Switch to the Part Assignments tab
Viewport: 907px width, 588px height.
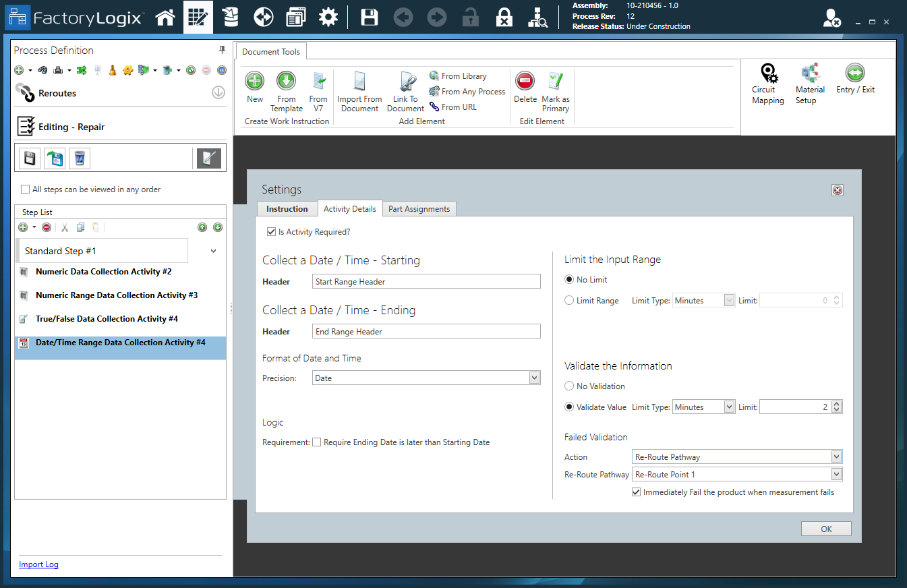pos(419,208)
